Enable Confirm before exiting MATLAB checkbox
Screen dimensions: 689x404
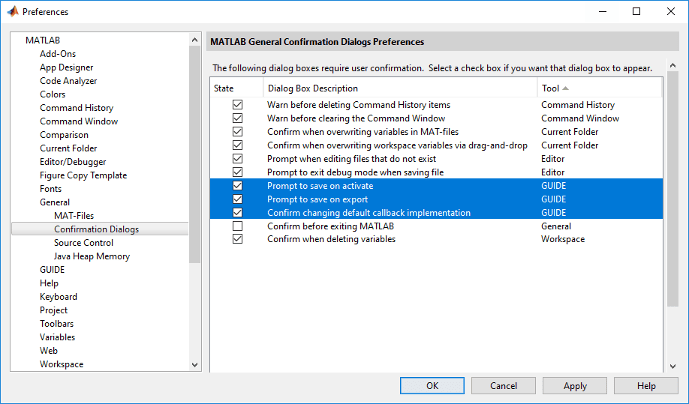click(237, 227)
